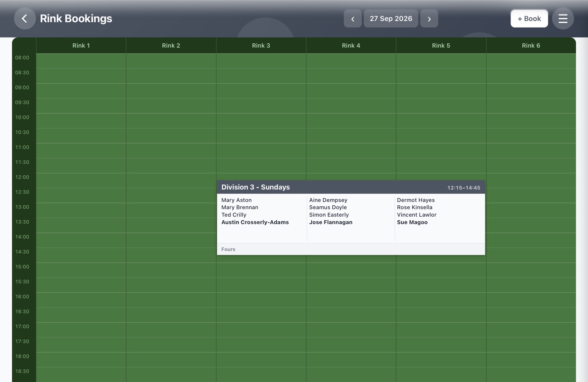Select the Rink 1 column header

(x=81, y=46)
